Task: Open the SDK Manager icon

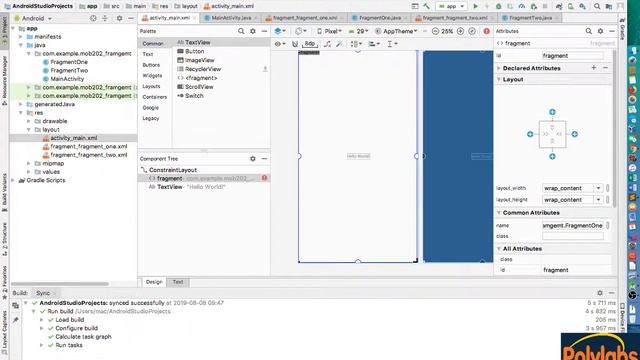Action: pyautogui.click(x=582, y=6)
